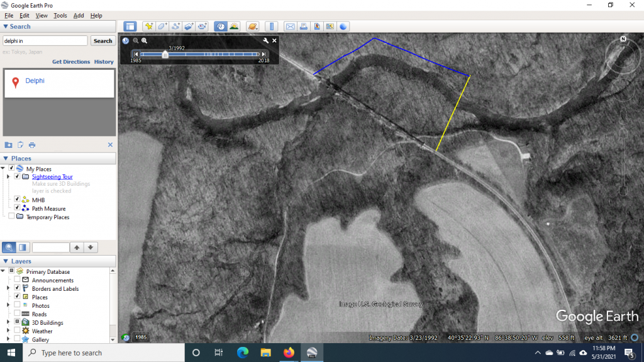Select the Add Path tool
Image resolution: width=644 pixels, height=362 pixels.
(175, 26)
